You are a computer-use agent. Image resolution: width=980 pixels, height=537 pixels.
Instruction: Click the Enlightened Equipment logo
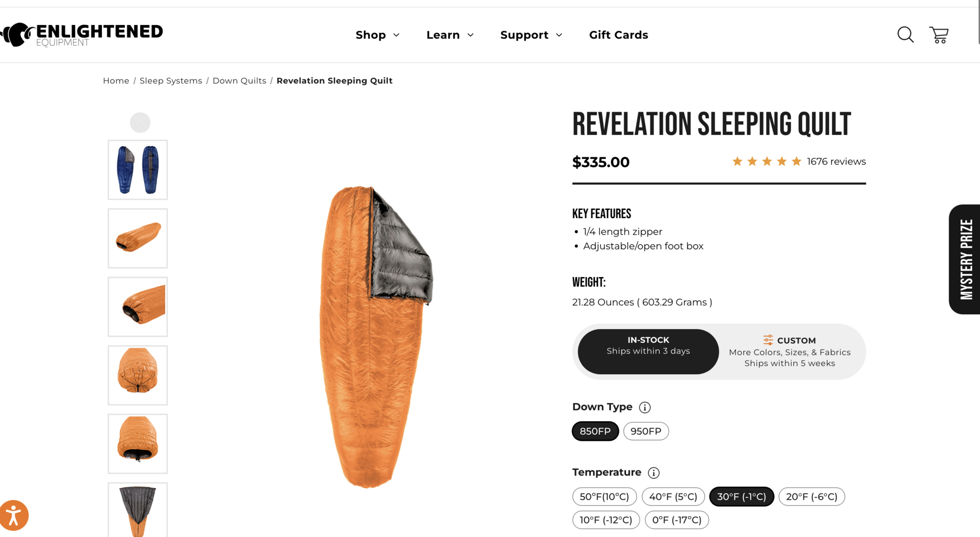click(82, 34)
